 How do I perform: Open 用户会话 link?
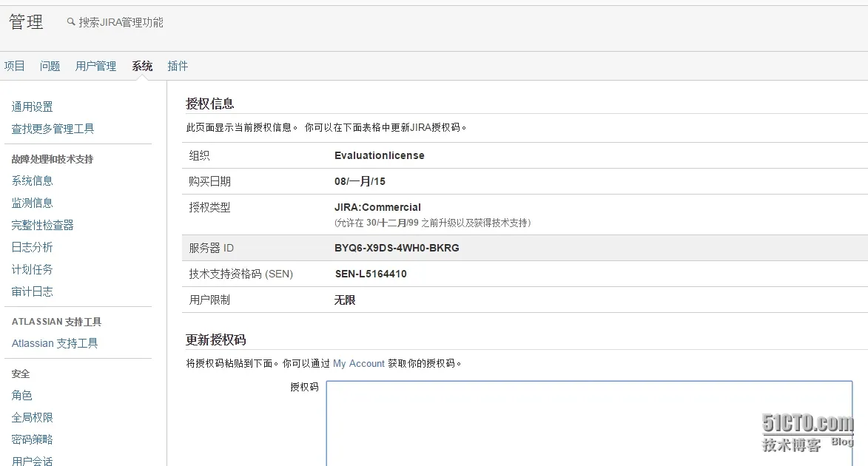click(x=32, y=461)
